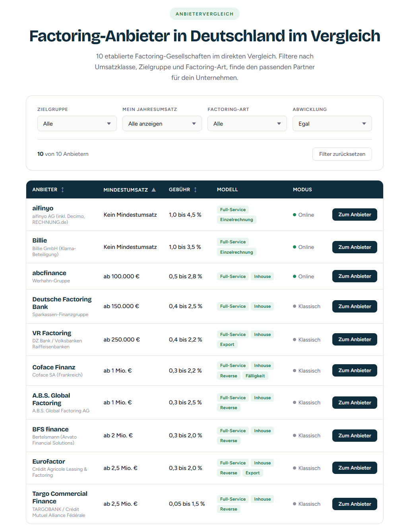Click the Reverse tag in BFS finance row
413x532 pixels.
tap(229, 441)
